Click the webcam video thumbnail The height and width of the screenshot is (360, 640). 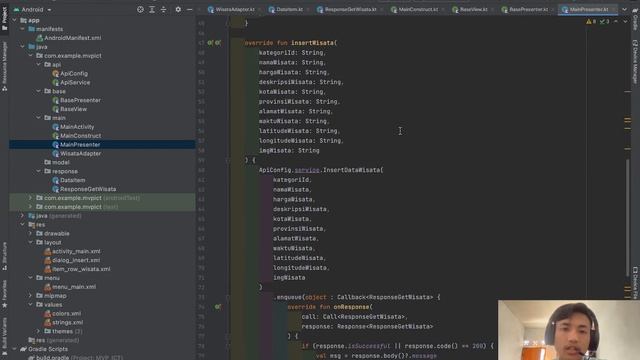[x=569, y=330]
